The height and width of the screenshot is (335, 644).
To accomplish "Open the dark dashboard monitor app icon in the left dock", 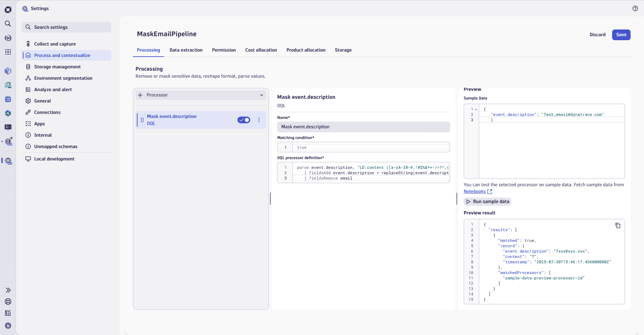I will pyautogui.click(x=8, y=127).
